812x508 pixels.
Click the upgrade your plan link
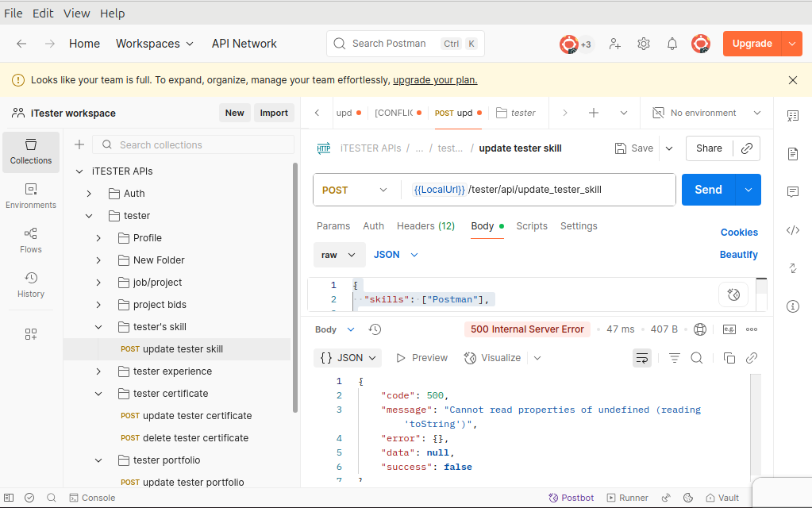(435, 80)
